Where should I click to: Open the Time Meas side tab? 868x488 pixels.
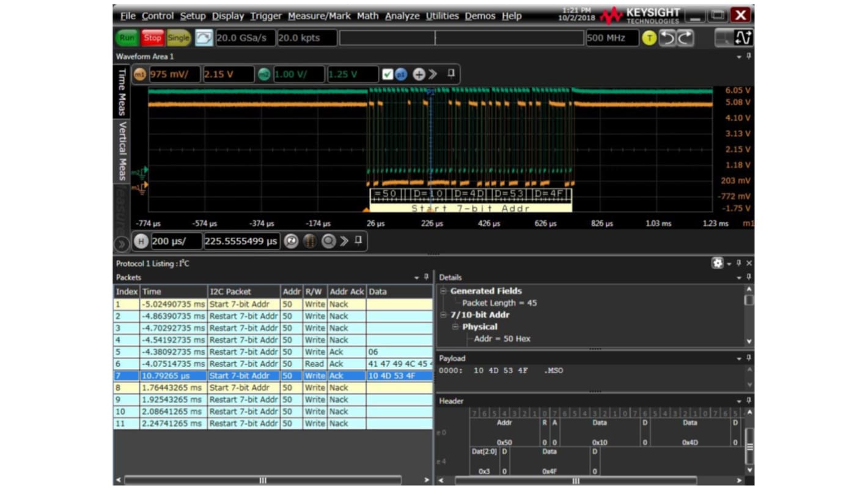tap(122, 91)
